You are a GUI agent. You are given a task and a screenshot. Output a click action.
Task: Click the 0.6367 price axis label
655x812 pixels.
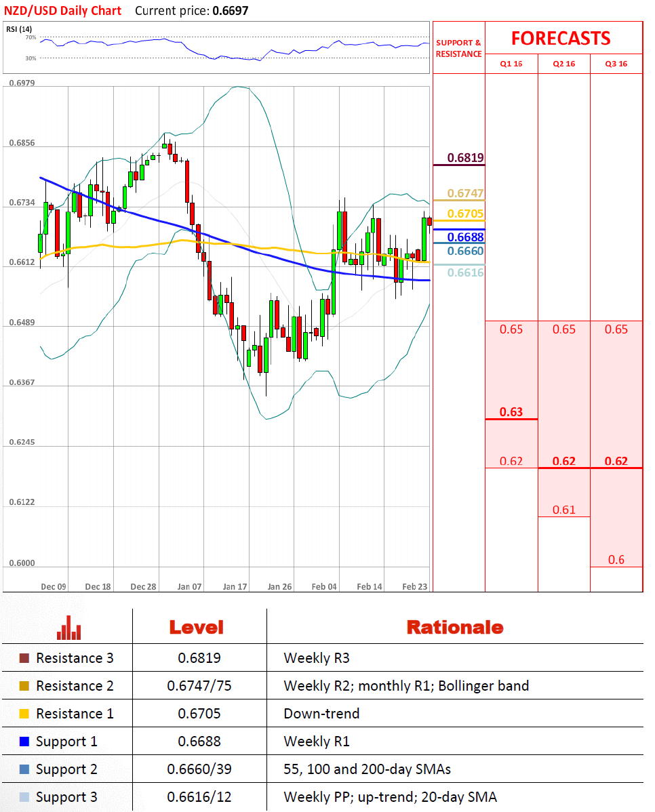click(x=22, y=383)
